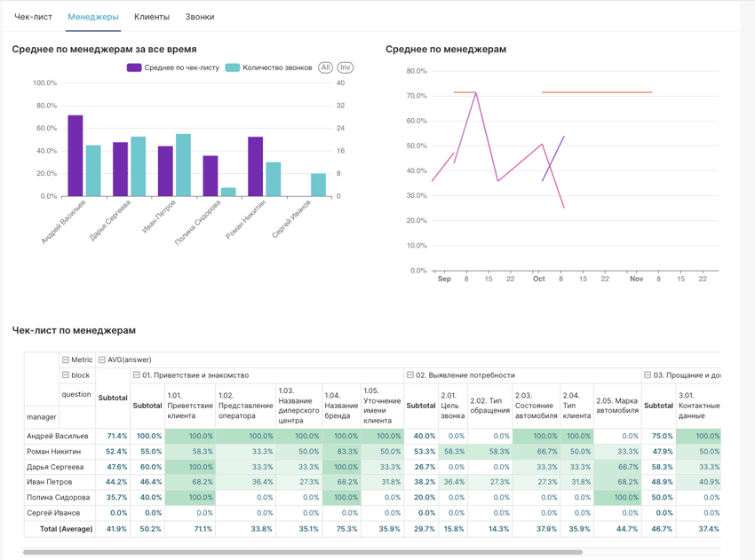The image size is (755, 560).
Task: Click minus icon beside 'block' header
Action: tap(66, 375)
